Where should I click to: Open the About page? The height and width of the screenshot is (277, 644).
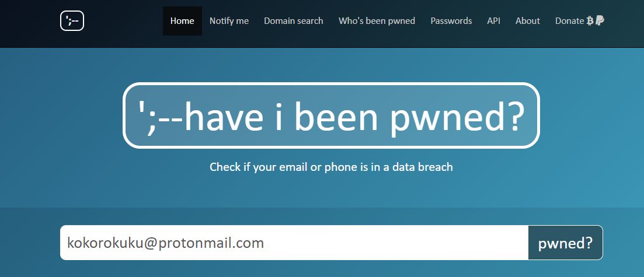tap(528, 21)
